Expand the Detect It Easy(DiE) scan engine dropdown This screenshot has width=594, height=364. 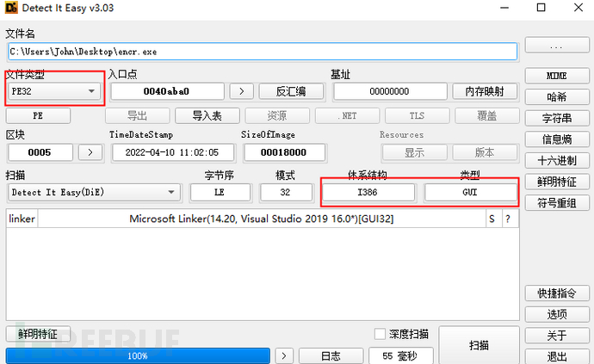point(93,193)
